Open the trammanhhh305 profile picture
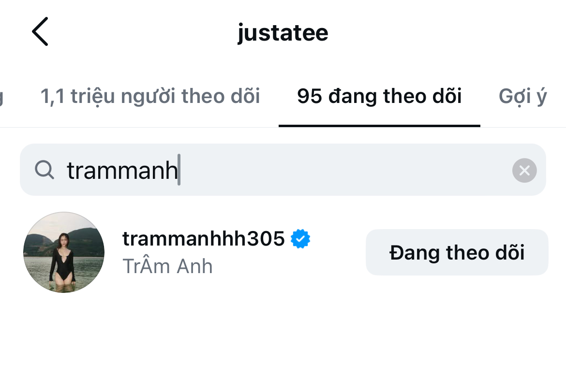This screenshot has width=566, height=392. click(x=64, y=252)
